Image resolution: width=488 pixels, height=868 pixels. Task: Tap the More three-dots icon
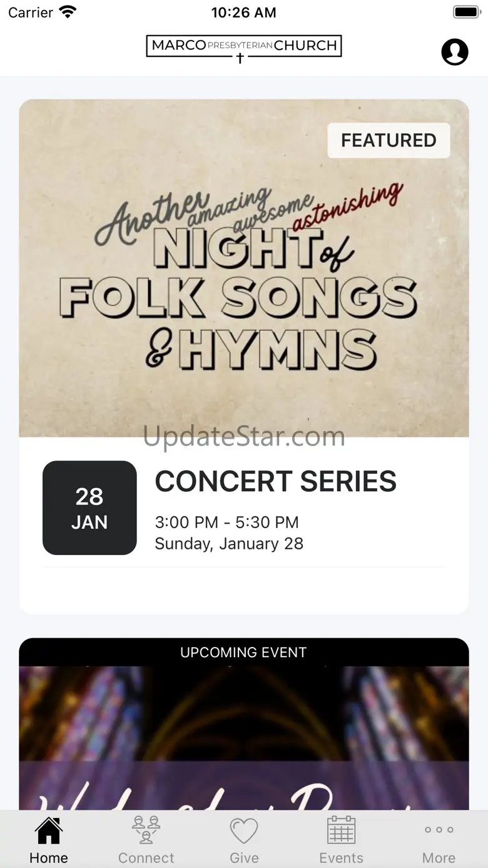click(439, 830)
